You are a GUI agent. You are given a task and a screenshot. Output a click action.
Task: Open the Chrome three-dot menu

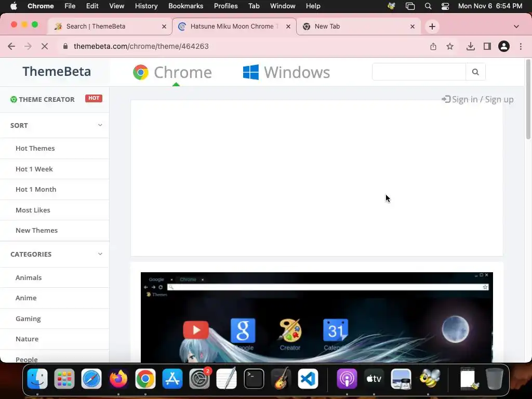(x=521, y=46)
